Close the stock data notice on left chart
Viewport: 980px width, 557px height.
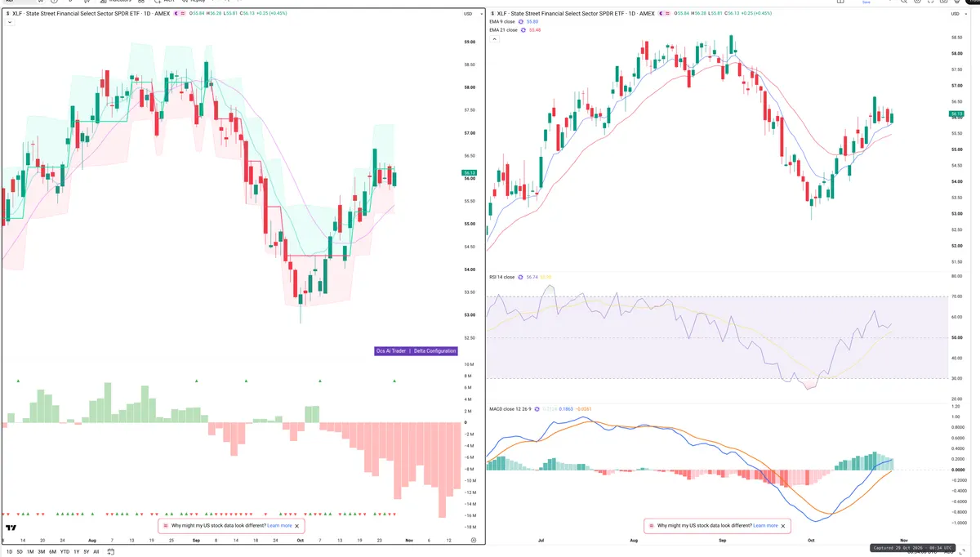[297, 526]
